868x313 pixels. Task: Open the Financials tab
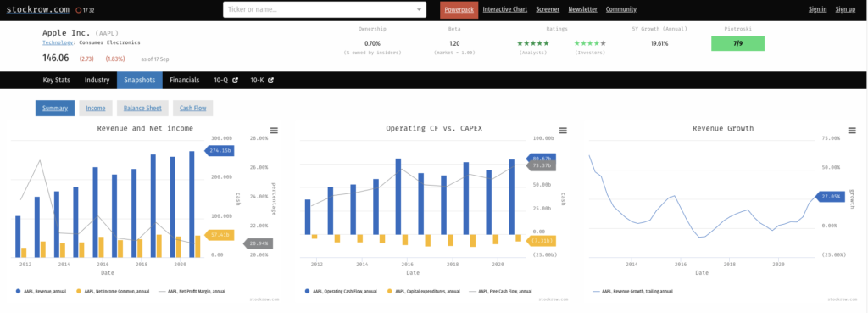[x=184, y=81]
